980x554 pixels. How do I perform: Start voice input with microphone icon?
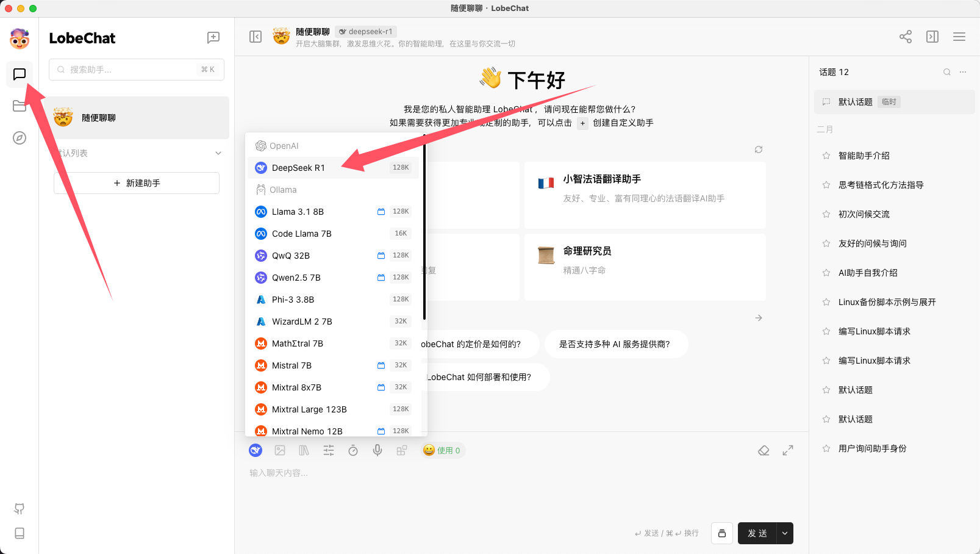(x=377, y=450)
